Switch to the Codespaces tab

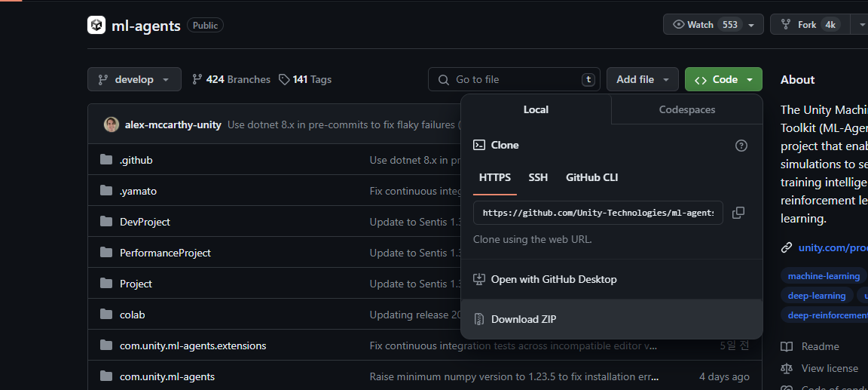click(x=687, y=109)
